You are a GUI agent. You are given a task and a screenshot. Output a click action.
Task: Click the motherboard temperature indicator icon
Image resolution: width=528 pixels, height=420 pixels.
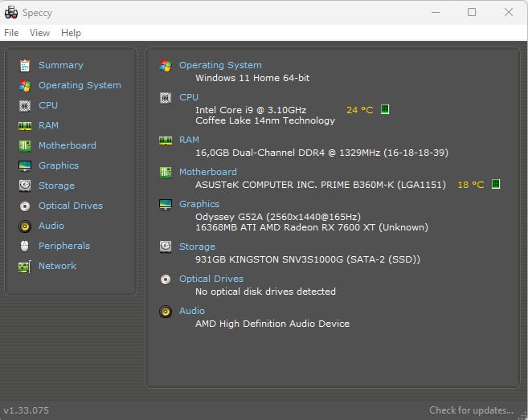496,184
